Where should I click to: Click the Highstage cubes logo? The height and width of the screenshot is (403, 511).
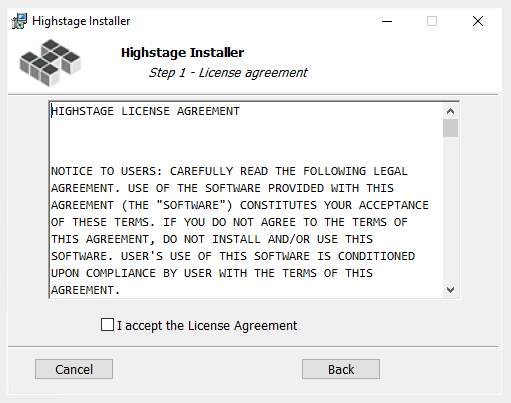click(x=50, y=62)
